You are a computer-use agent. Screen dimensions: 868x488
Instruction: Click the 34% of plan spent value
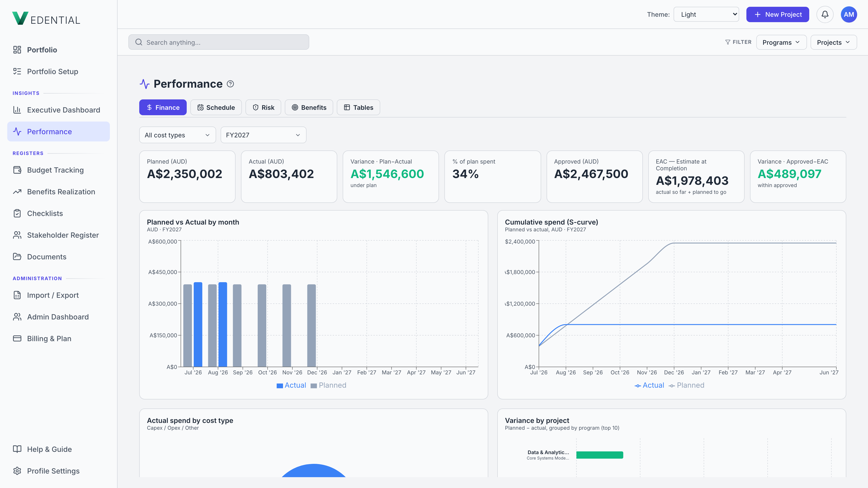tap(465, 174)
